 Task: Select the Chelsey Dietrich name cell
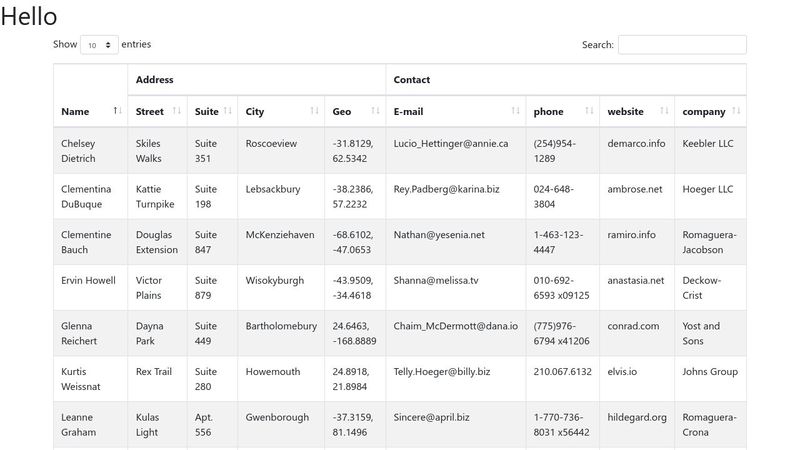pos(78,151)
